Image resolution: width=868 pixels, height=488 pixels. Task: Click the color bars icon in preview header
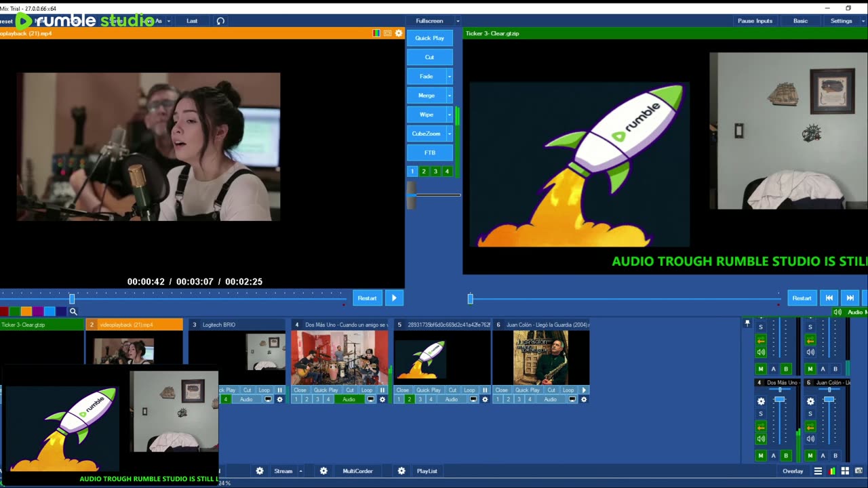point(376,33)
